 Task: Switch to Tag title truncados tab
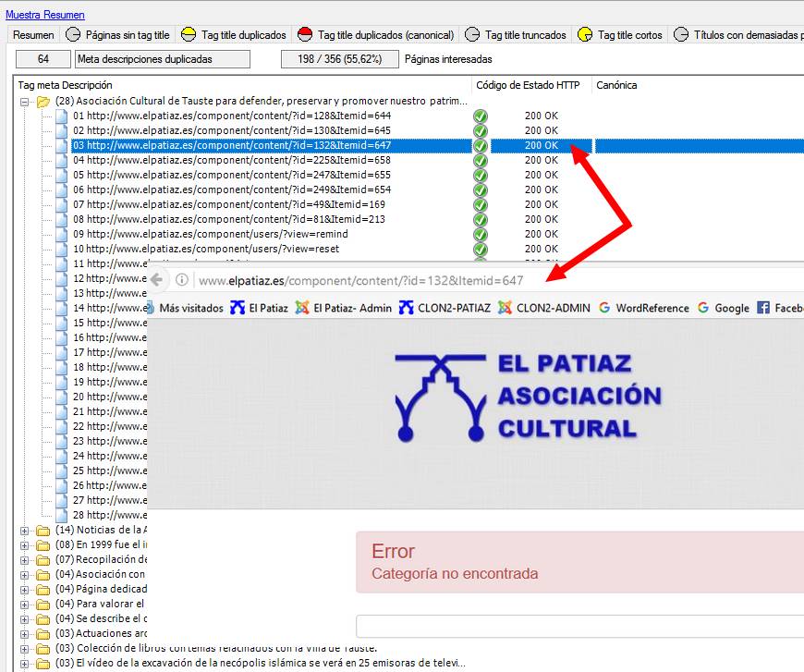516,35
